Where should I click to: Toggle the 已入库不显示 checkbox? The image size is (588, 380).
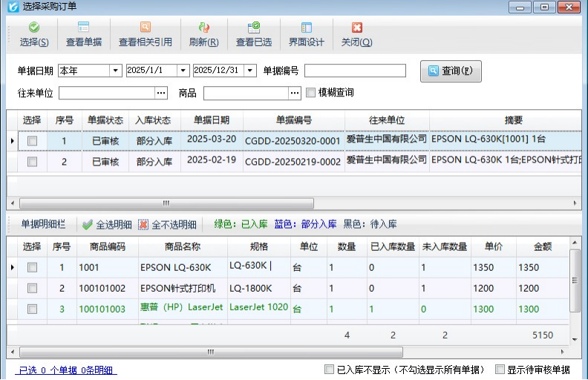330,370
